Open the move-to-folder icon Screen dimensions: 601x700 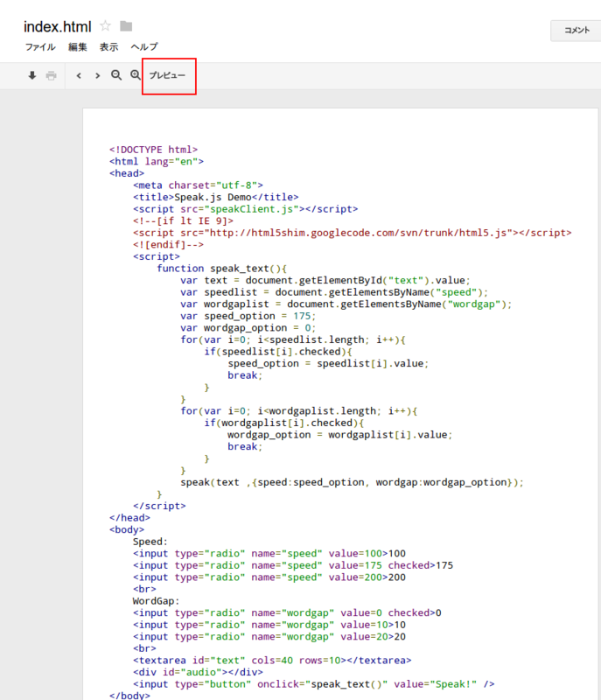click(126, 26)
